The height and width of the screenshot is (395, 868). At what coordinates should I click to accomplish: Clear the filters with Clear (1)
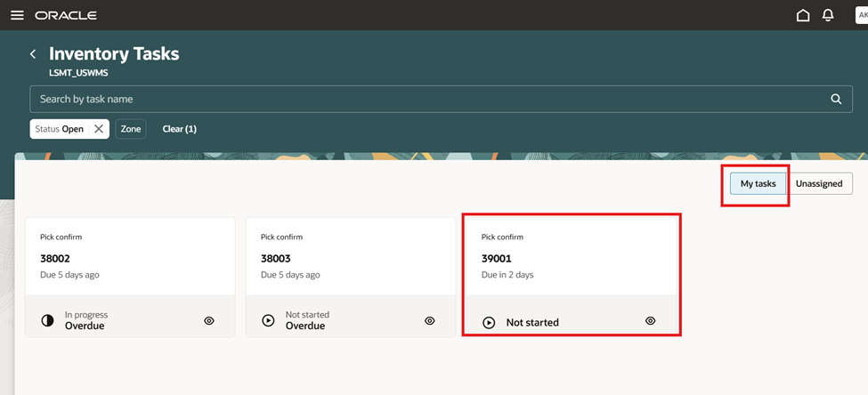coord(179,129)
